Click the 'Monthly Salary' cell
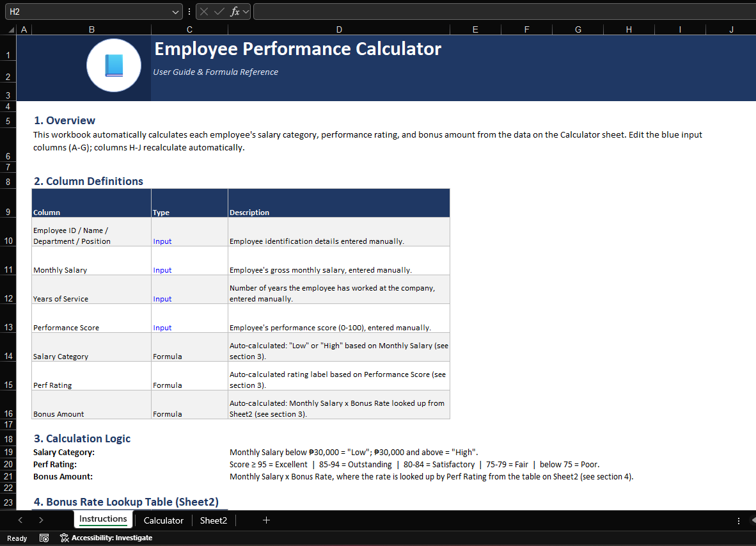756x546 pixels. [91, 261]
